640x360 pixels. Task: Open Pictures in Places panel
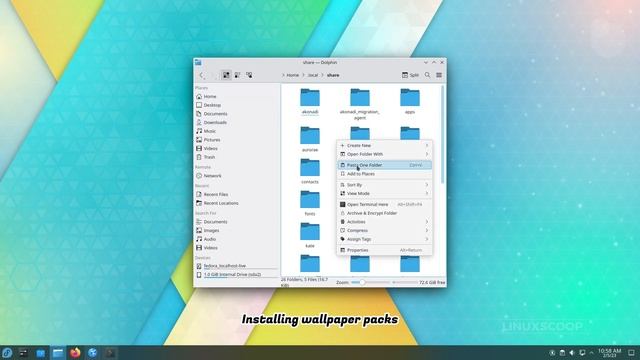tap(237, 140)
